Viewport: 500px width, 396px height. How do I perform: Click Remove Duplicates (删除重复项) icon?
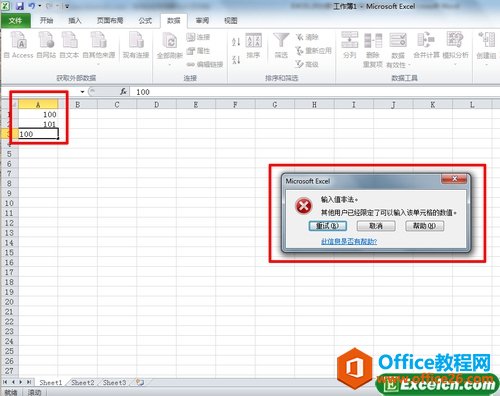(x=373, y=49)
